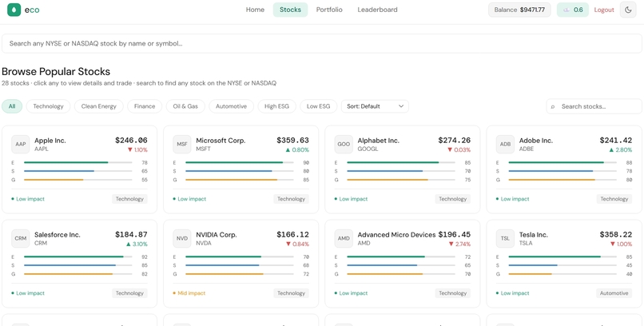Image resolution: width=644 pixels, height=326 pixels.
Task: Open the Microsoft Corp. stock name
Action: (x=221, y=141)
